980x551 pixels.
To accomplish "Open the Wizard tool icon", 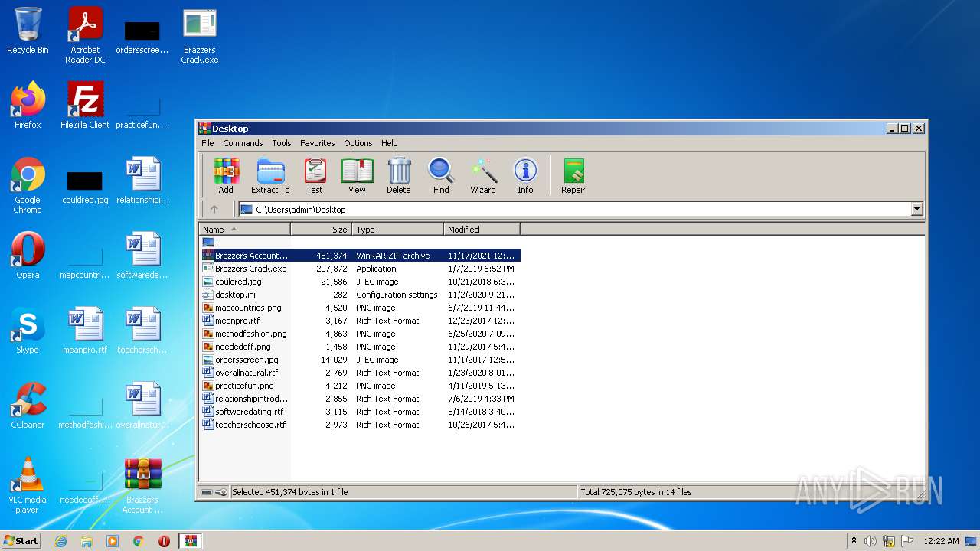I will pyautogui.click(x=483, y=176).
